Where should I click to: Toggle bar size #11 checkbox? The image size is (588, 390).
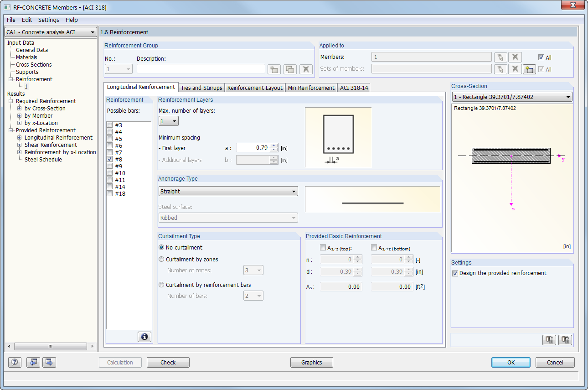tap(109, 180)
